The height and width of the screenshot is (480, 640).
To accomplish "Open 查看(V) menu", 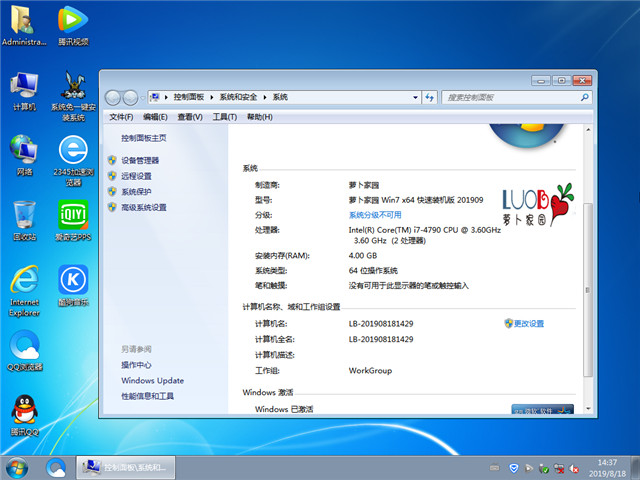I will point(190,117).
